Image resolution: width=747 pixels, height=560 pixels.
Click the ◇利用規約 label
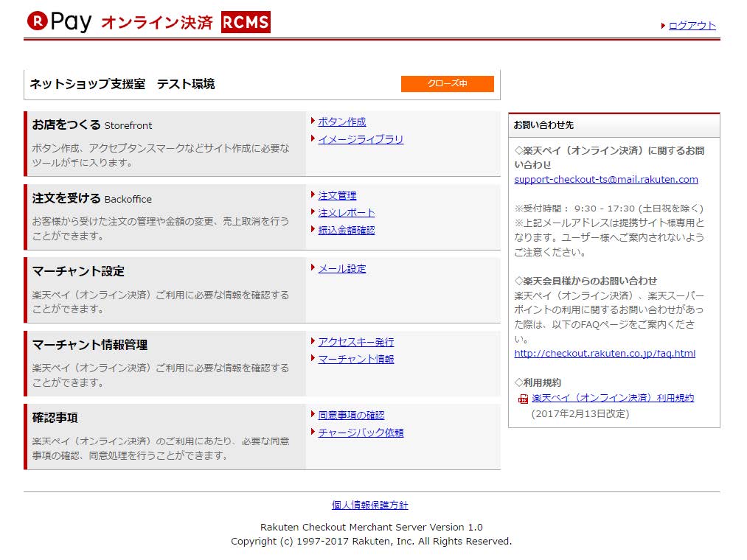click(538, 383)
